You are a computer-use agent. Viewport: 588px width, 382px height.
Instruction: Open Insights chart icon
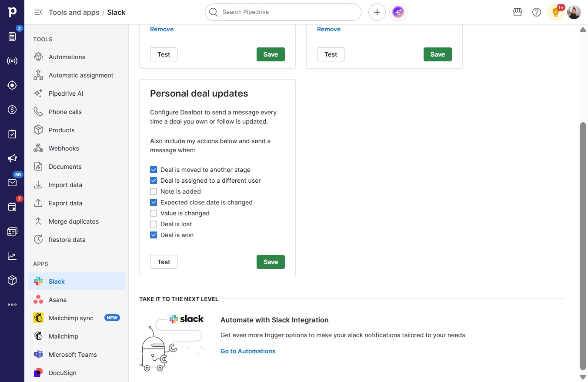(x=12, y=256)
